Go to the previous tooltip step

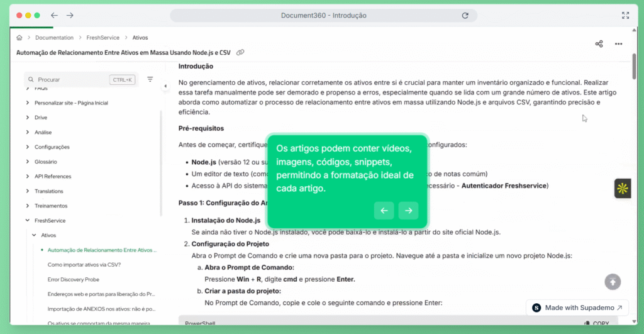[384, 211]
